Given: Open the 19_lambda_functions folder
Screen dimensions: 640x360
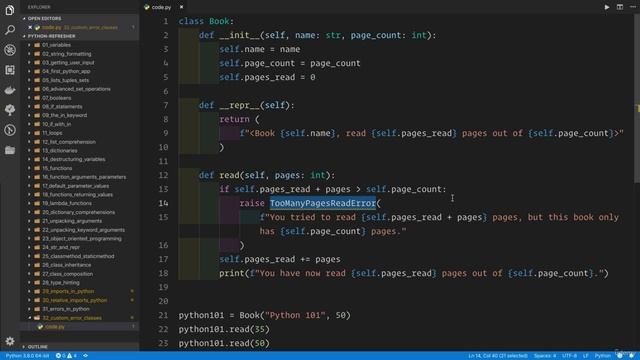Looking at the screenshot, I should [x=67, y=203].
